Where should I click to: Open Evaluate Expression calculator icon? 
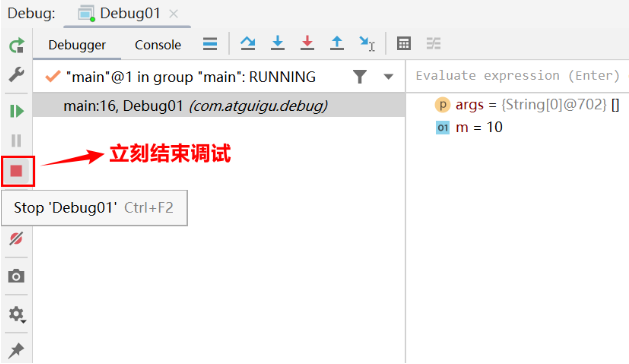(x=404, y=43)
